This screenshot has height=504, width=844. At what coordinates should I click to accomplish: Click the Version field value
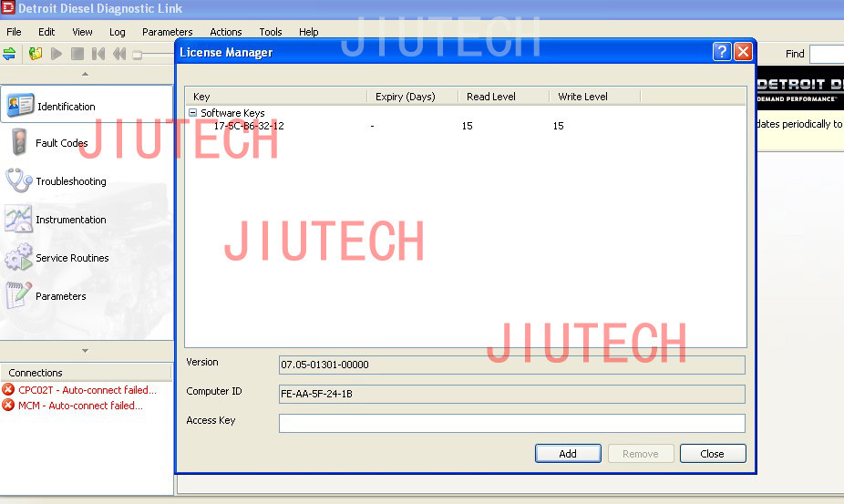click(x=512, y=365)
